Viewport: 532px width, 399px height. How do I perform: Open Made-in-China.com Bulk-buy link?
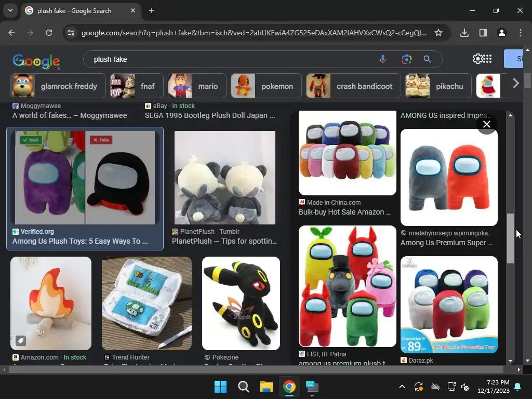point(345,212)
